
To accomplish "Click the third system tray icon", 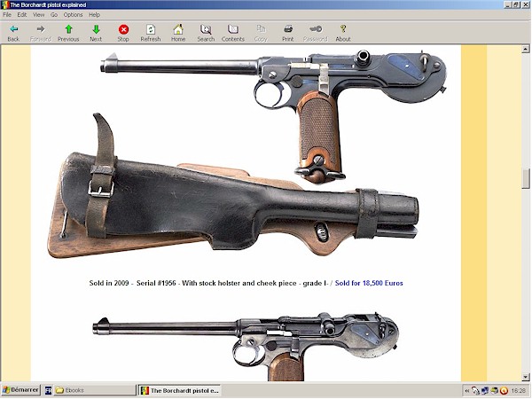I will pyautogui.click(x=495, y=391).
